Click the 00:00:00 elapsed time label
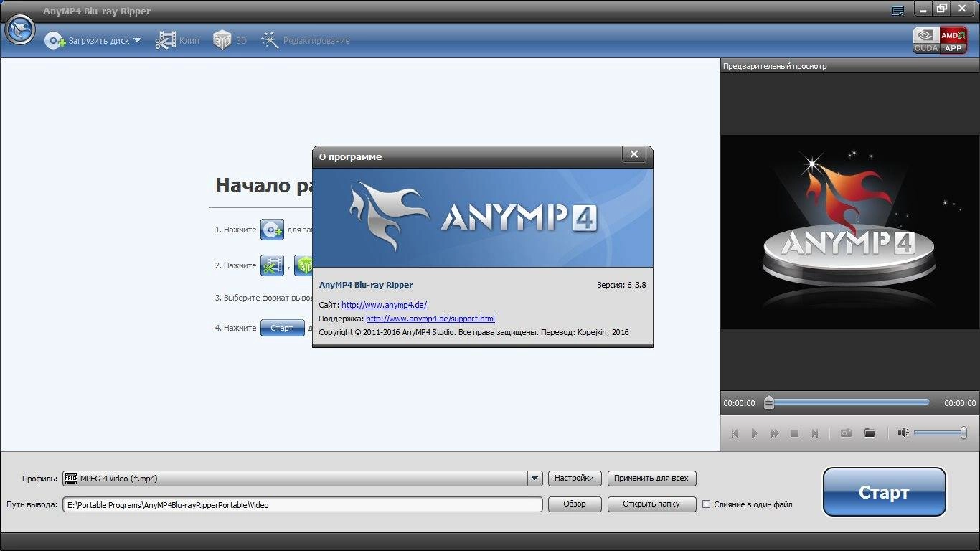This screenshot has width=980, height=551. coord(739,403)
